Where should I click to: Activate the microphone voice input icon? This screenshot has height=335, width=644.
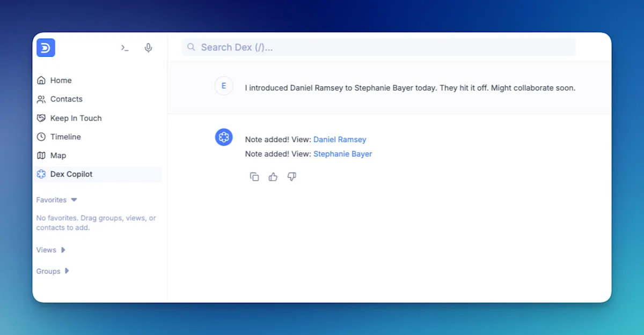click(149, 48)
